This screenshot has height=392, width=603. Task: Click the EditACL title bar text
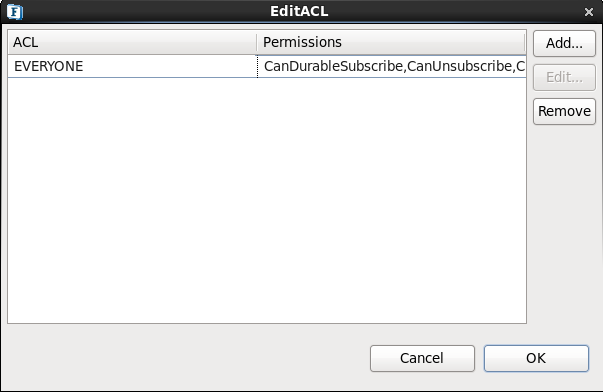coord(299,11)
